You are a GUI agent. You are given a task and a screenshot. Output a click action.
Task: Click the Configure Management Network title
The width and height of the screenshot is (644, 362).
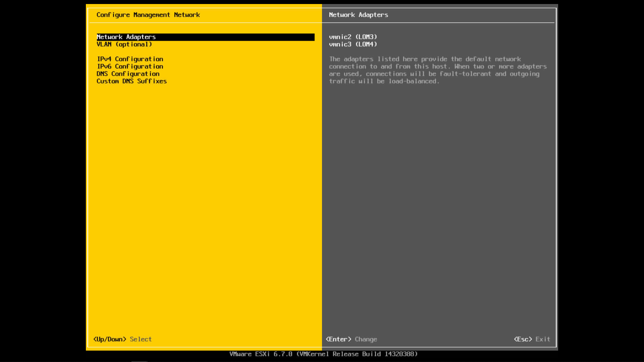pos(148,15)
